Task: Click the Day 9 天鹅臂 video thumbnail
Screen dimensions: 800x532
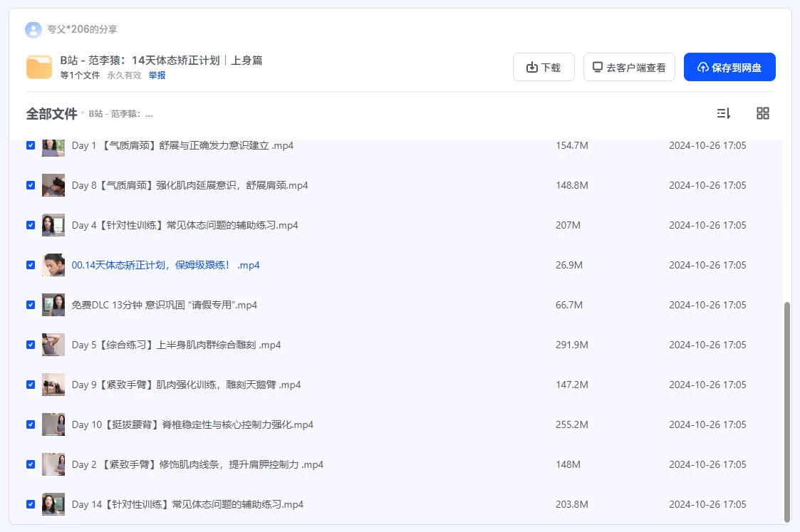Action: [x=53, y=385]
